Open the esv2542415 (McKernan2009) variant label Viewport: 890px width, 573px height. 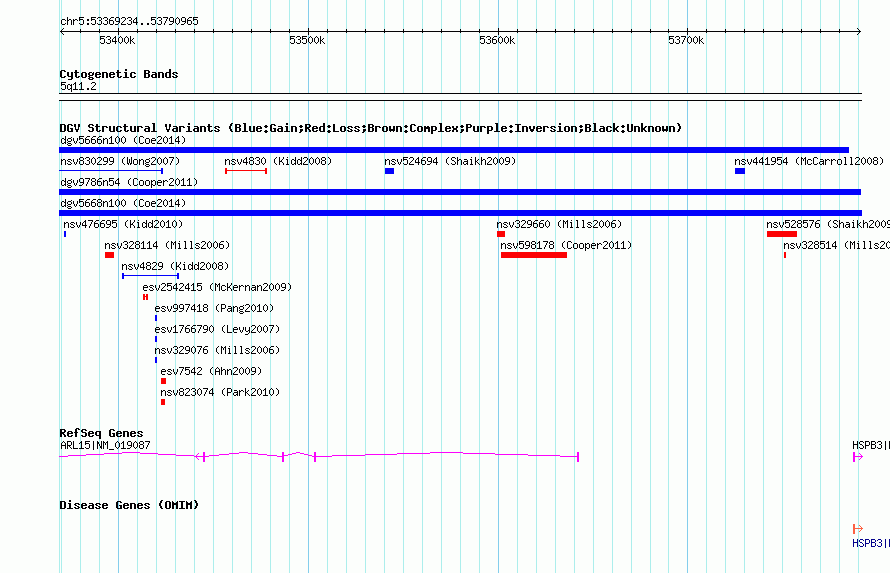point(217,287)
